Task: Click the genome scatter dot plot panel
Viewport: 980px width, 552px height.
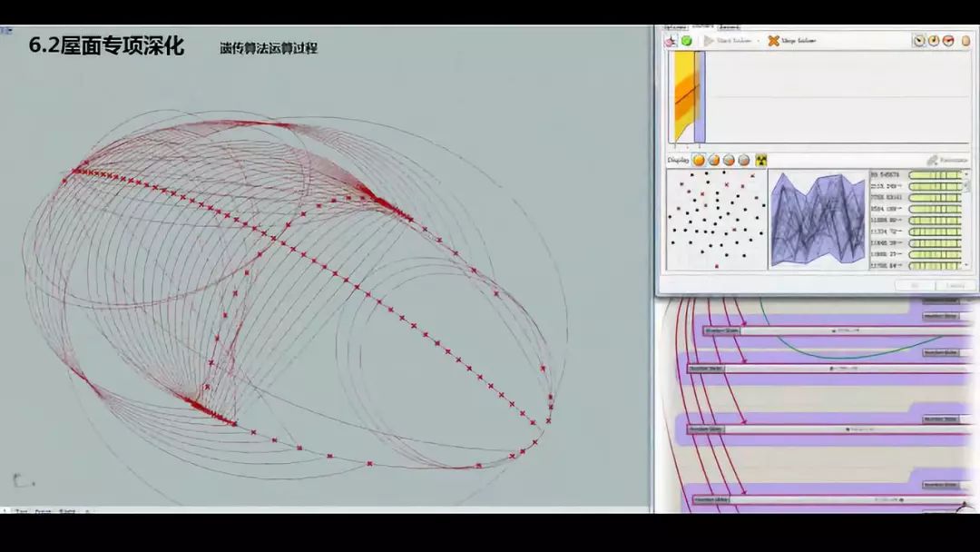Action: coord(716,220)
